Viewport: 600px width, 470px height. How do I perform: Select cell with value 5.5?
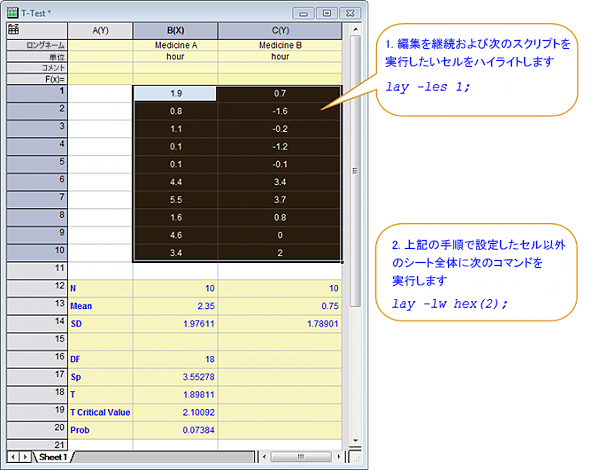pos(176,200)
